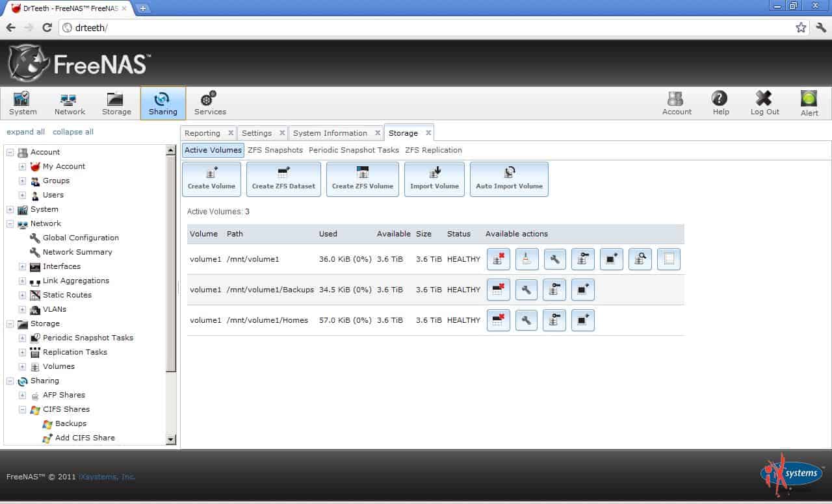Open Network Summary in tree

tap(77, 252)
